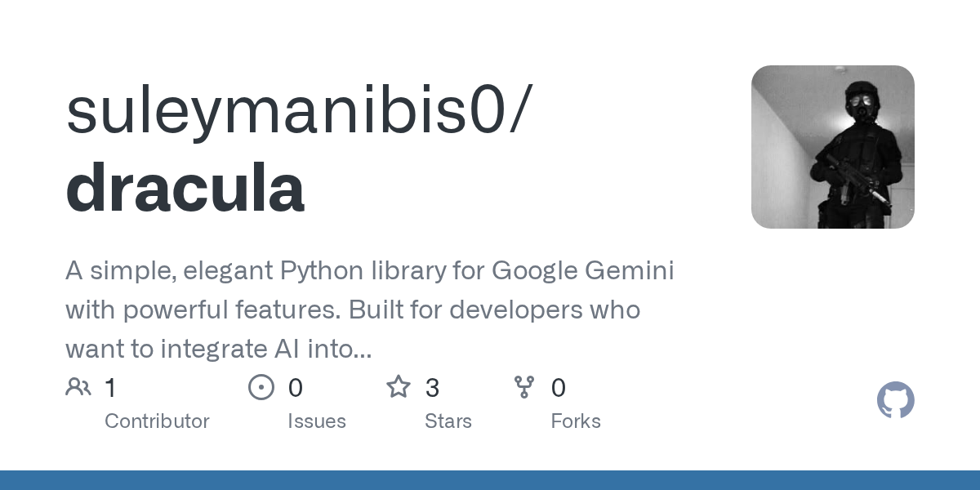This screenshot has width=980, height=490.
Task: Click the Forks branch icon
Action: pos(524,387)
